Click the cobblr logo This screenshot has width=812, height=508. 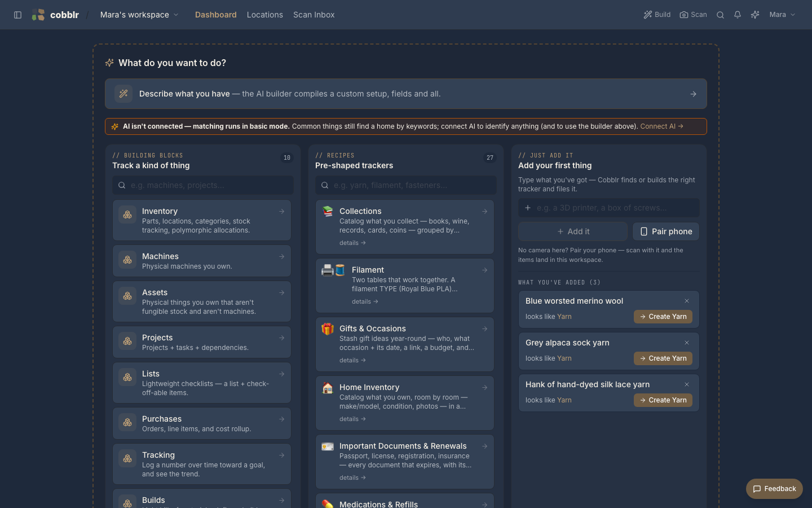tap(55, 15)
